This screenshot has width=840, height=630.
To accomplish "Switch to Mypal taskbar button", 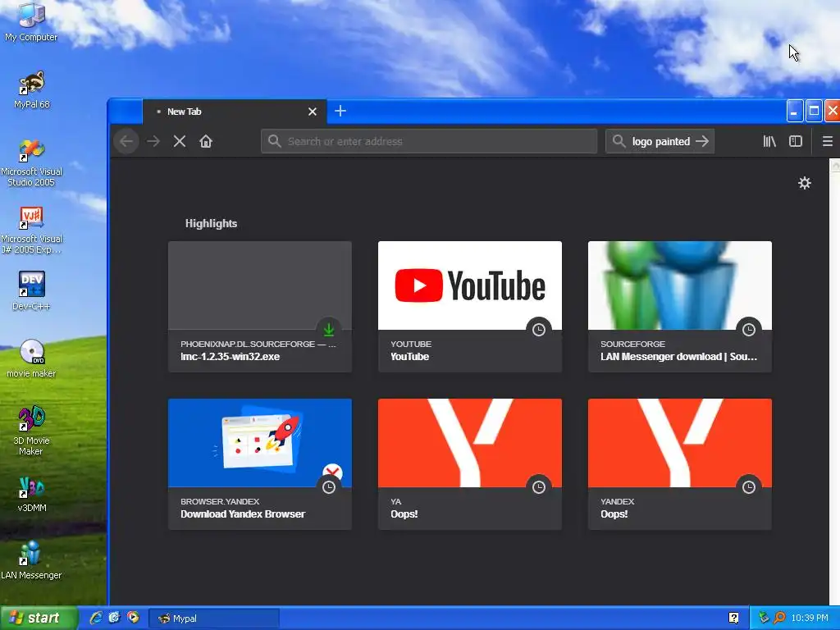I will click(x=214, y=619).
